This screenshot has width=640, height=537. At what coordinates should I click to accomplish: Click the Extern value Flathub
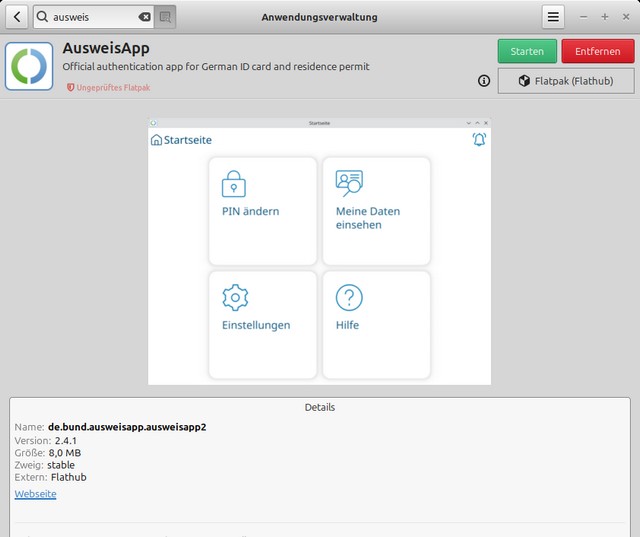[69, 477]
